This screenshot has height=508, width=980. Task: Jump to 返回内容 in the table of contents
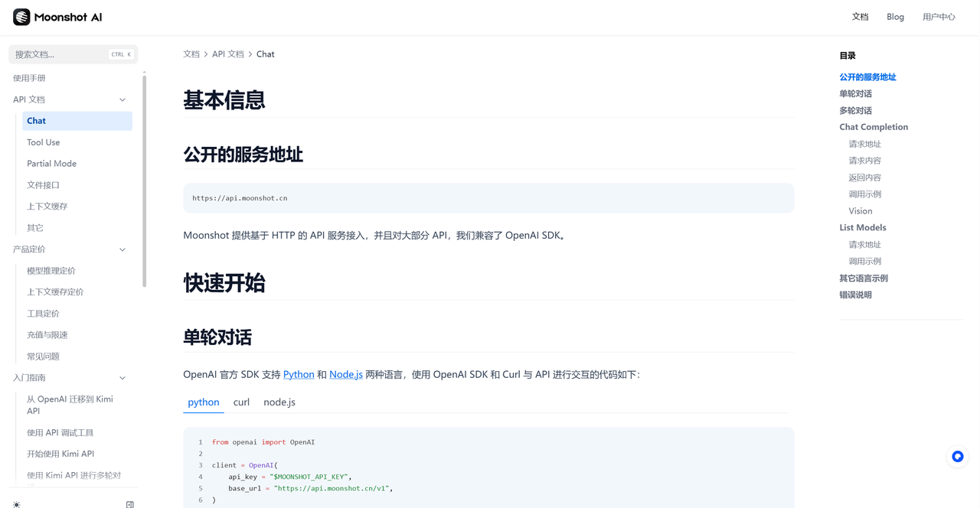click(x=864, y=177)
